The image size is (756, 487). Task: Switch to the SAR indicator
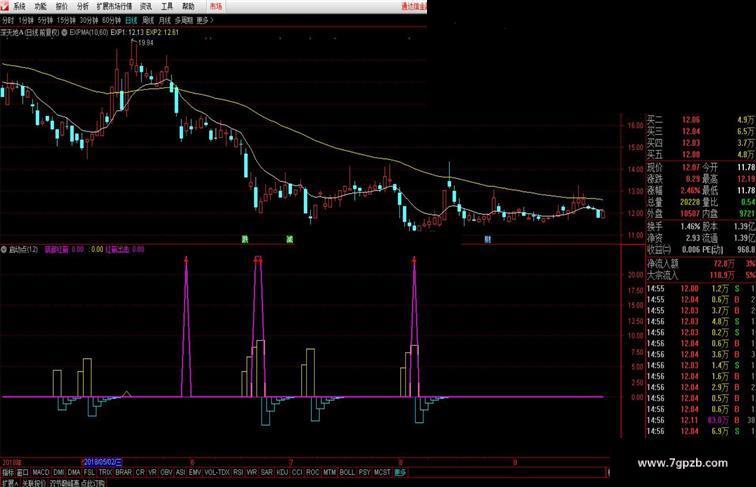[267, 473]
